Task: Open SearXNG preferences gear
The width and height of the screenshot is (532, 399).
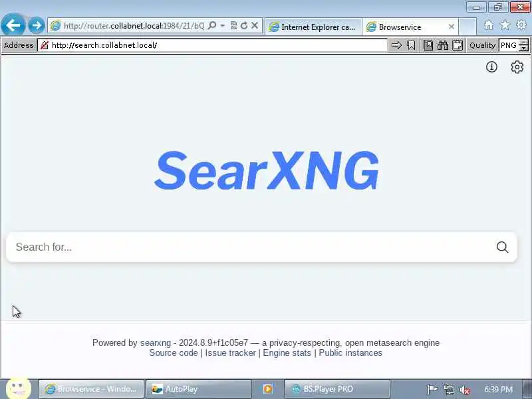Action: coord(517,67)
